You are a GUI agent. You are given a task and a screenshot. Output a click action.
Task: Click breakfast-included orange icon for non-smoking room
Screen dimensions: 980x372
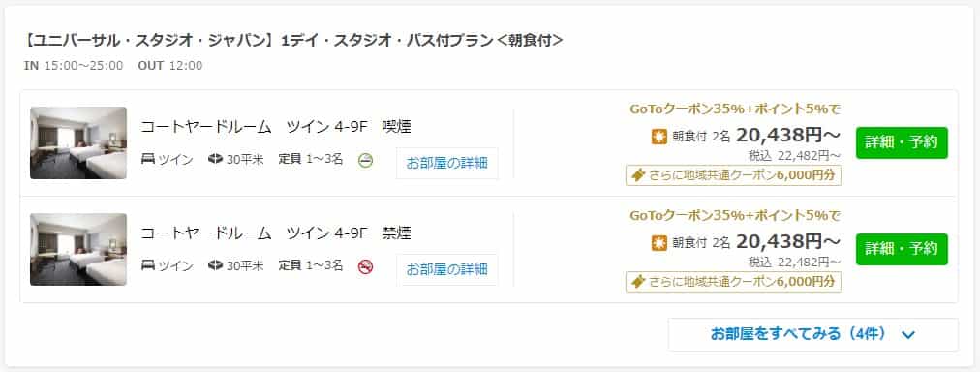[x=659, y=242]
